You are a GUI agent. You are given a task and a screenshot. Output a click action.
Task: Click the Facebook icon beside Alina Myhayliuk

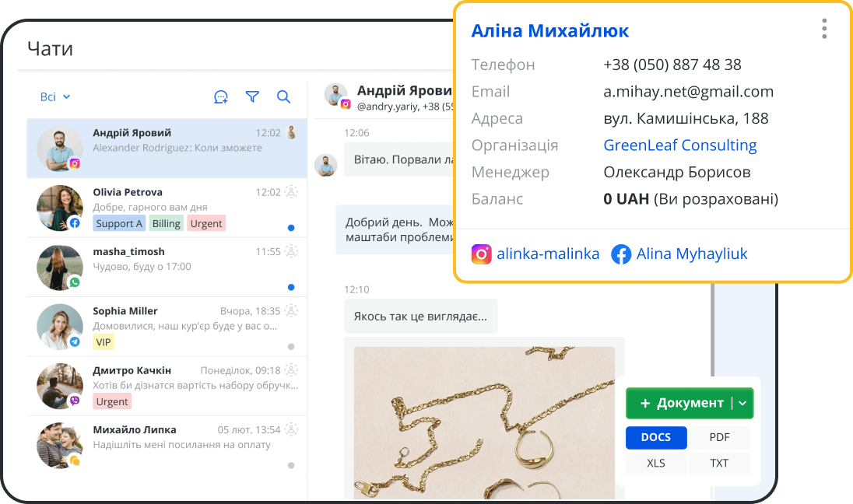[x=621, y=254]
